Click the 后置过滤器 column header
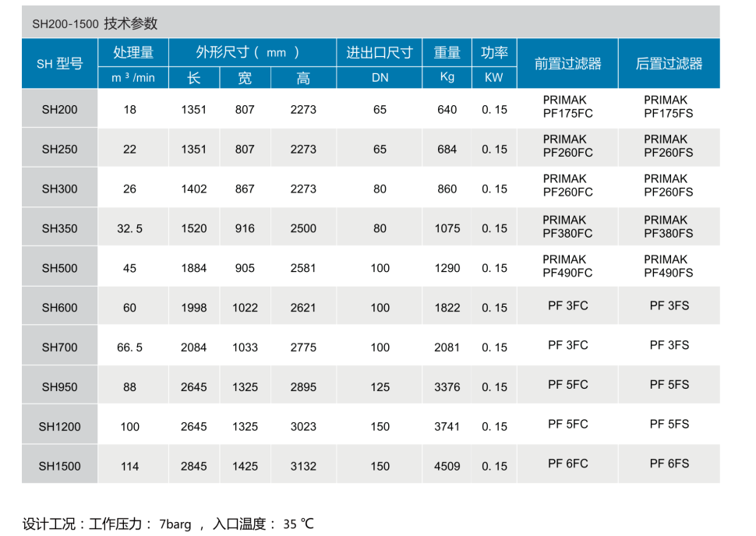Viewport: 756px width, 536px height. tap(669, 64)
